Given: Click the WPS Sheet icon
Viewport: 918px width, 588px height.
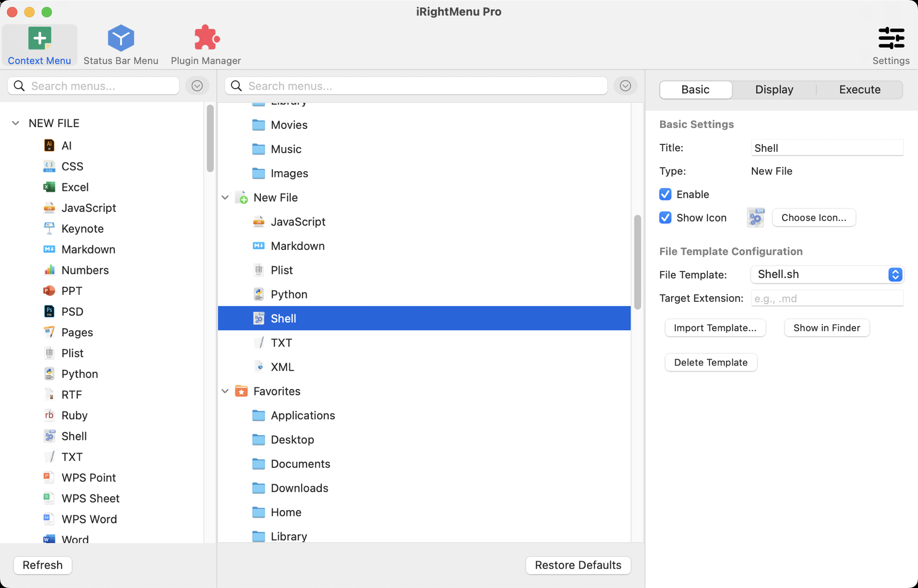Looking at the screenshot, I should point(49,498).
